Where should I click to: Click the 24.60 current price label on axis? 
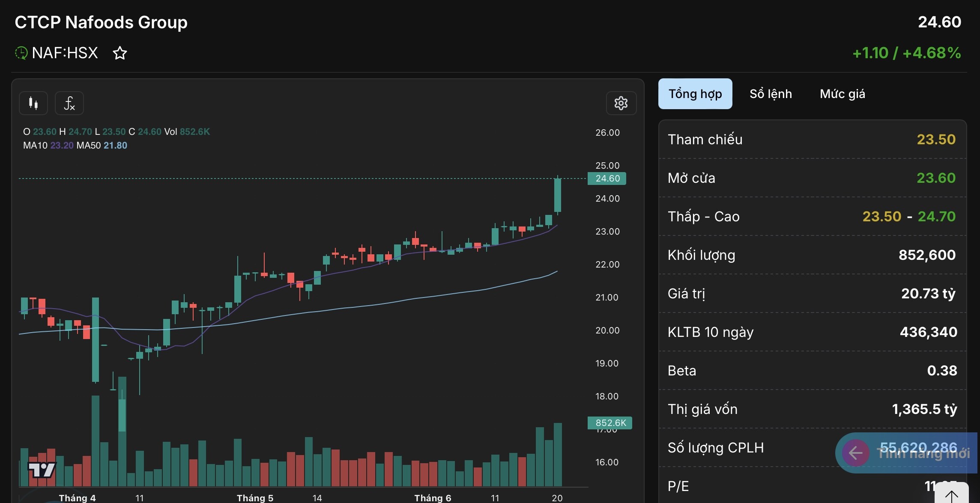607,179
